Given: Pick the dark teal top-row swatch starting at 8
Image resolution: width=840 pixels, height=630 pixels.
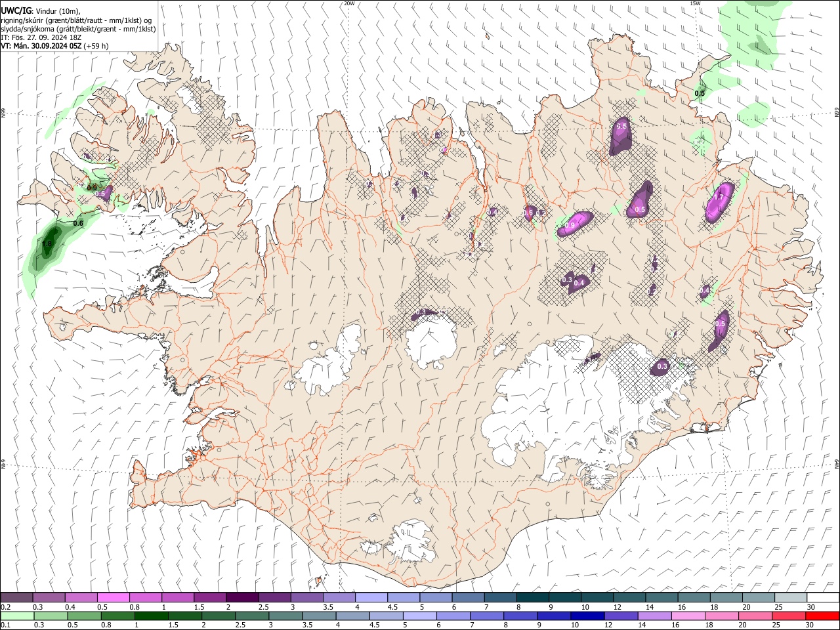Looking at the screenshot, I should pos(533,597).
